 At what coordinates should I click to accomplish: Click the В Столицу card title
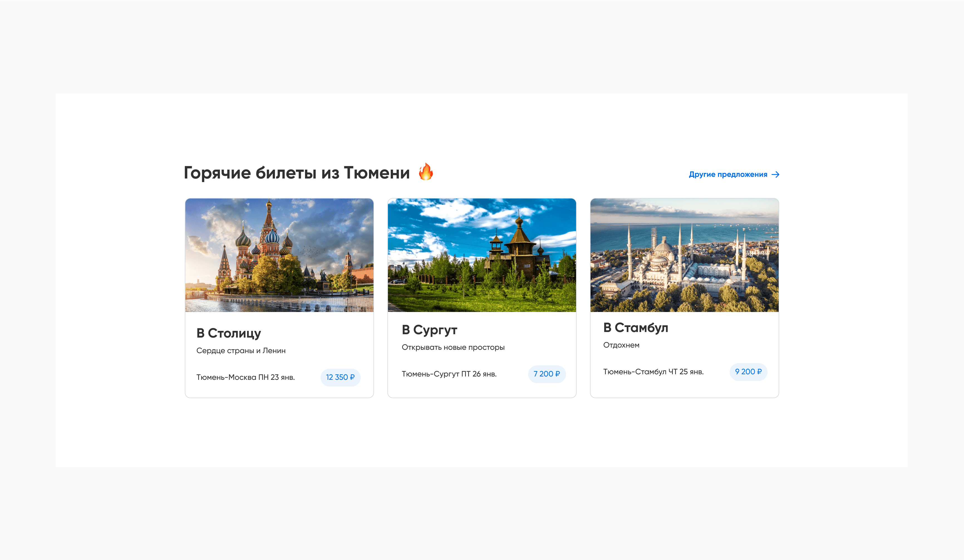coord(228,333)
